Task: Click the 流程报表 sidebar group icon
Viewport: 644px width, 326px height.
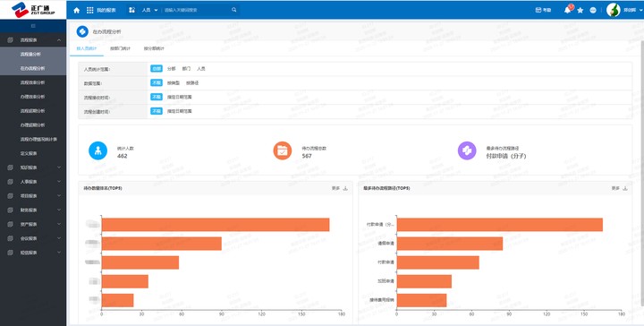Action: [10, 40]
